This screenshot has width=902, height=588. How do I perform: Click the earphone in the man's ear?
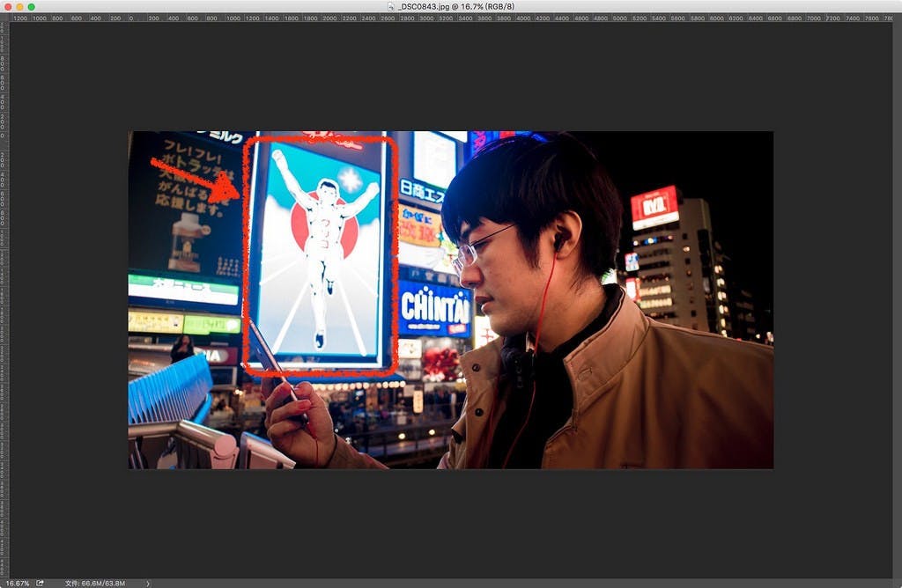[x=559, y=238]
